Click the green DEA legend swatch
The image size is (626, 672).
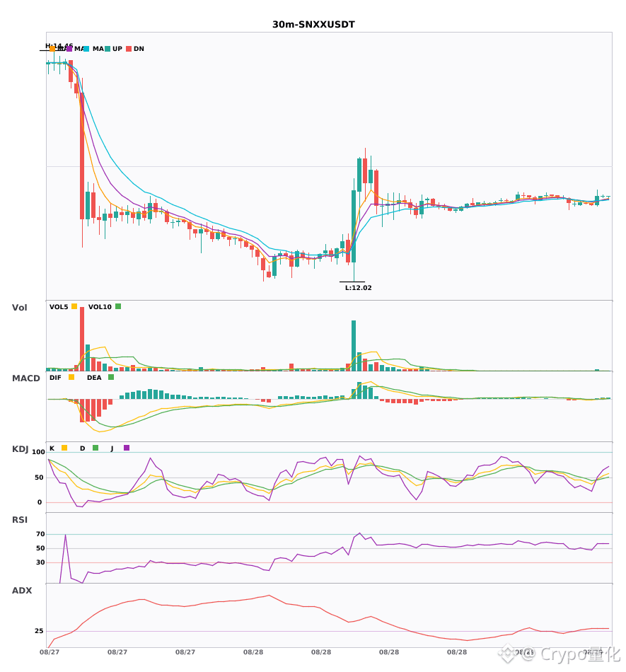coord(111,377)
